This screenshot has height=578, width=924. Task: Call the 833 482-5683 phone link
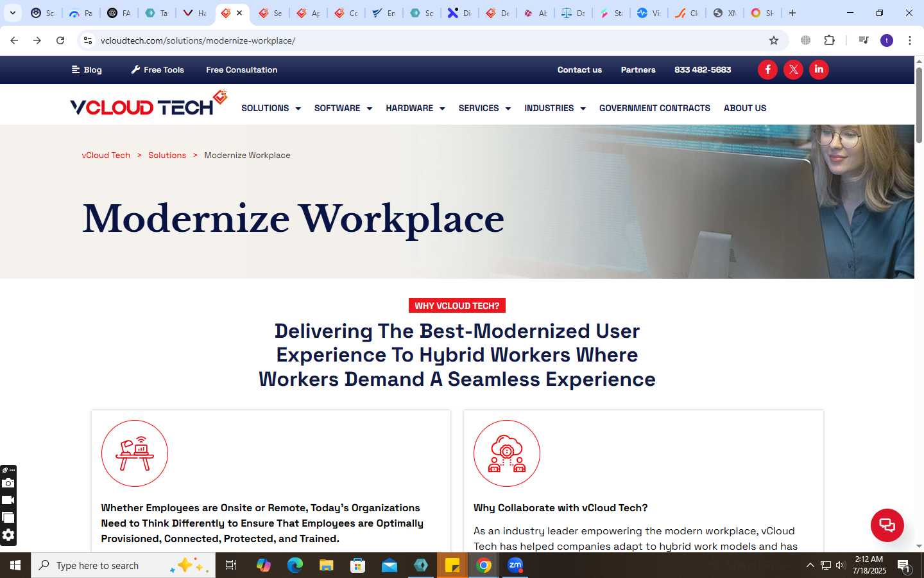click(703, 70)
